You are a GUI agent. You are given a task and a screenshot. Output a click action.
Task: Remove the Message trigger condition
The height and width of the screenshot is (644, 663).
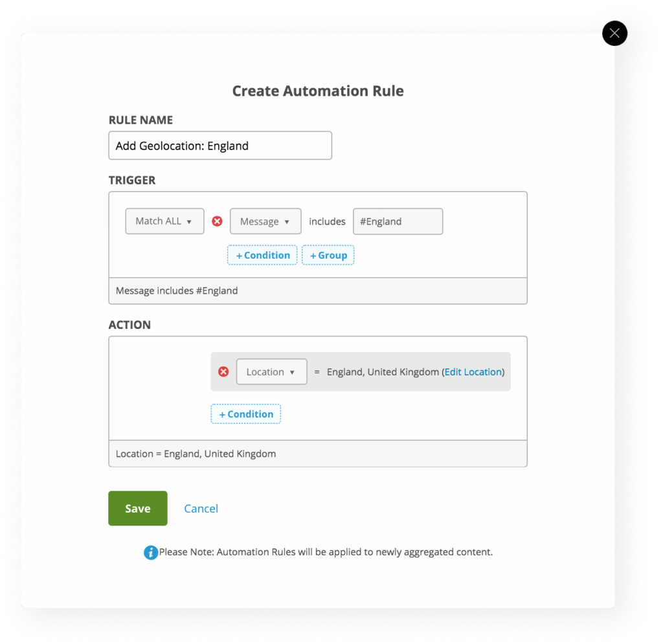(x=218, y=221)
